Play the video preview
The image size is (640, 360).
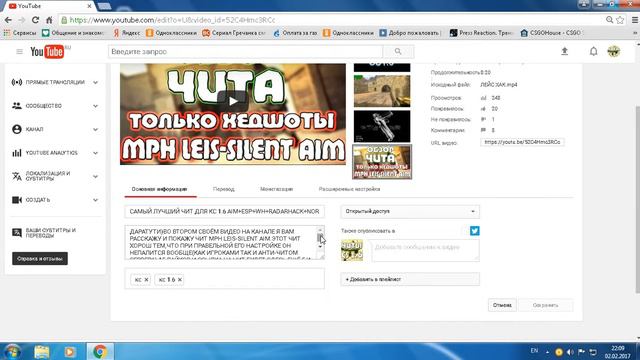click(x=233, y=101)
